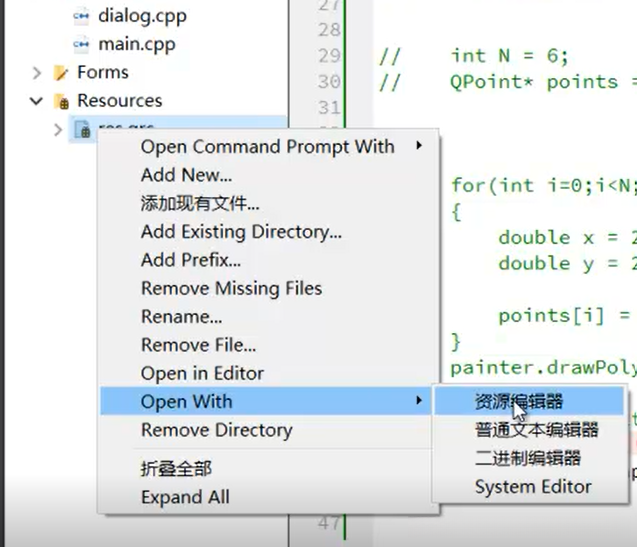Click the main.cpp C++ file icon
This screenshot has height=547, width=637.
click(81, 45)
